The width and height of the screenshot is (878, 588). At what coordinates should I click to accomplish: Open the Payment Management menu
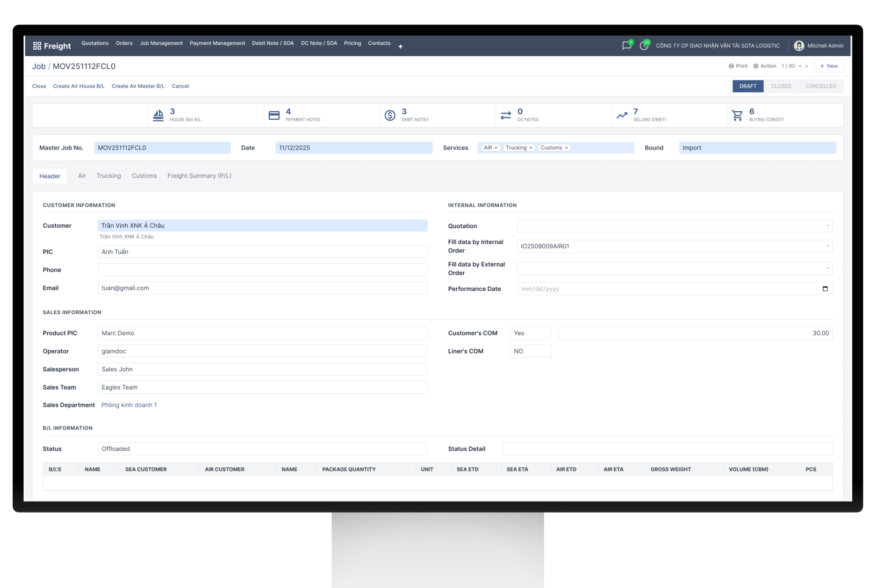point(217,43)
